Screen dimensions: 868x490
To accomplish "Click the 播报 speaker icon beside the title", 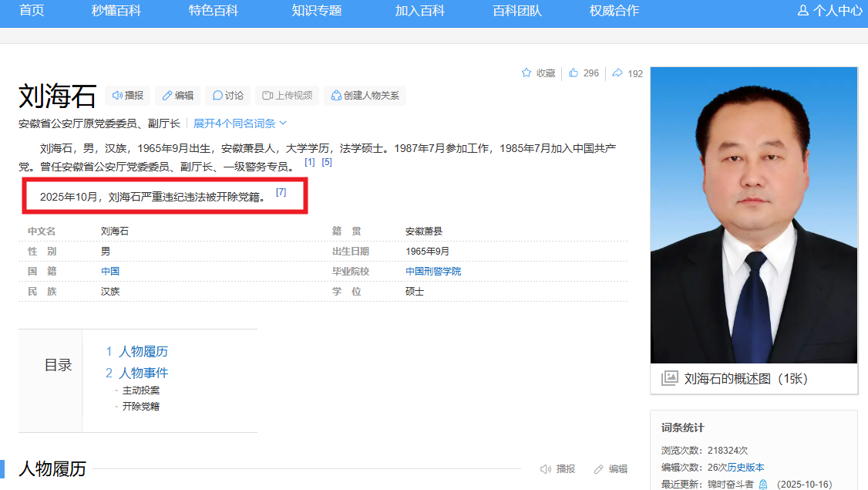I will (118, 96).
